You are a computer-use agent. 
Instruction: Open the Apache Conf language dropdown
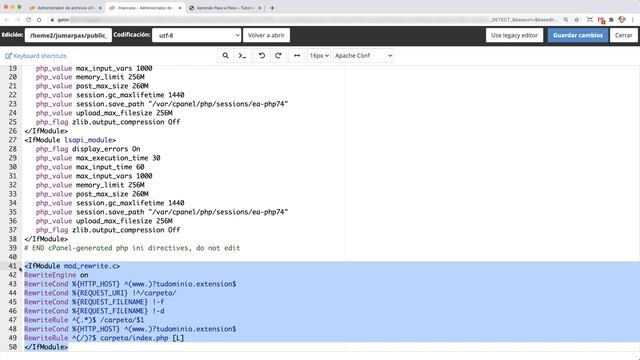(x=363, y=56)
